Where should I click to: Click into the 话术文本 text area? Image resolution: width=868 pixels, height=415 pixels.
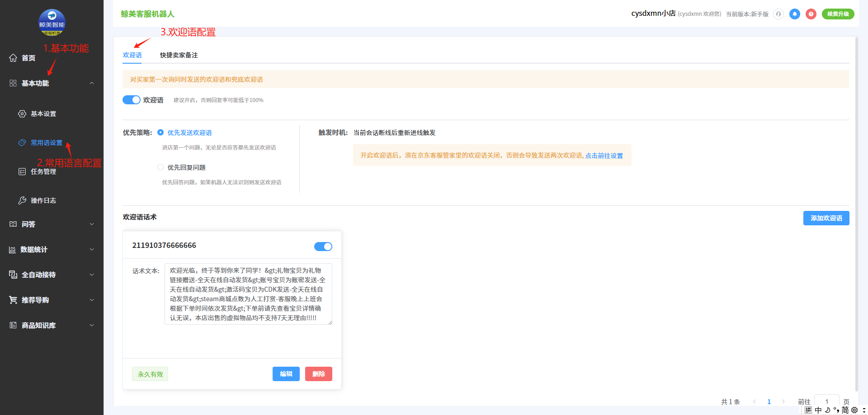pos(248,294)
